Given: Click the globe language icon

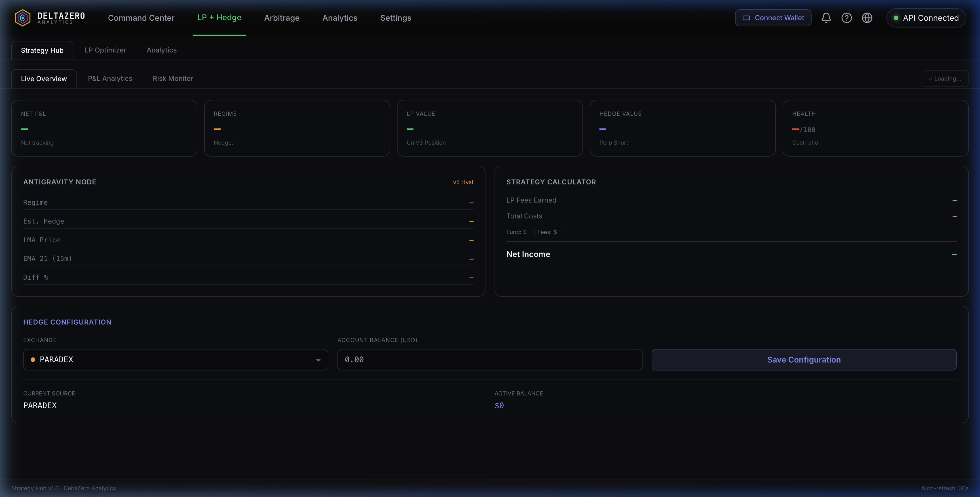Looking at the screenshot, I should coord(867,18).
